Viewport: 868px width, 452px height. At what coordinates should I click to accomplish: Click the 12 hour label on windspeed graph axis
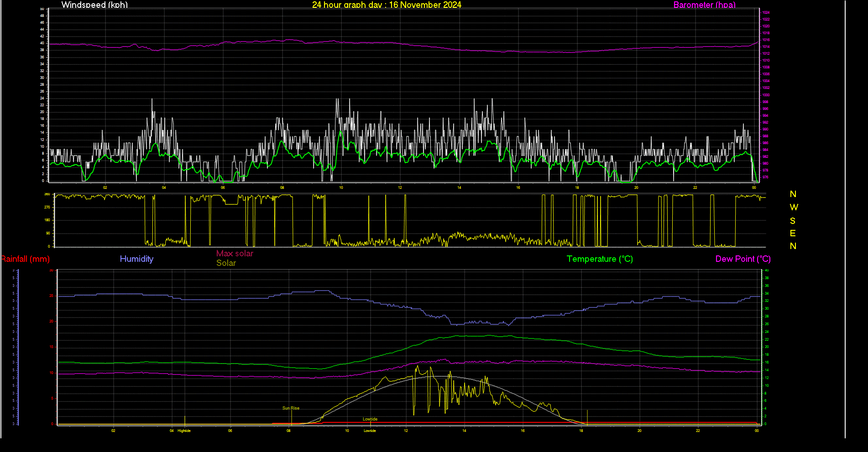click(x=400, y=187)
